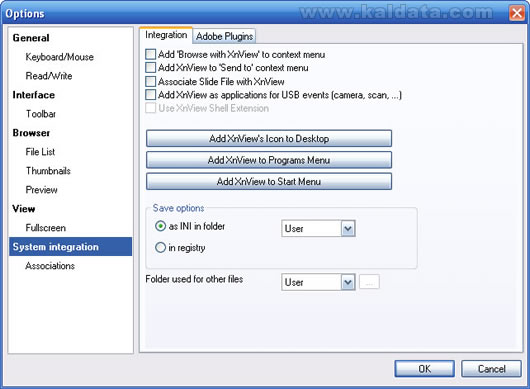The width and height of the screenshot is (530, 389).
Task: Enable 'Browse with XnView' context menu checkbox
Action: click(150, 54)
